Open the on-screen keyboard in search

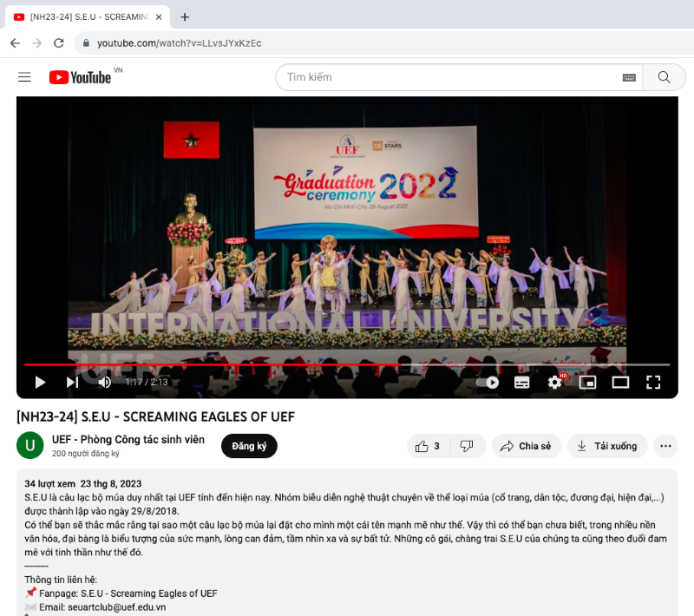(x=629, y=77)
